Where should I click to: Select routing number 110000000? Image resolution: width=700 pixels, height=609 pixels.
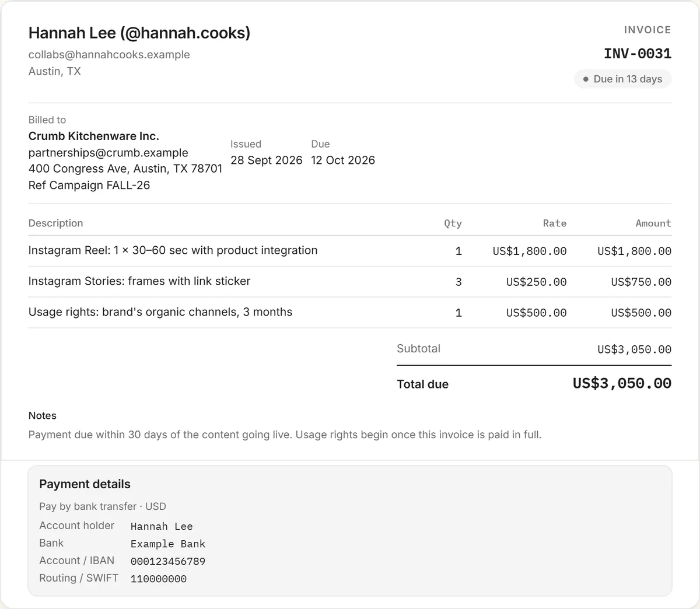pos(159,579)
